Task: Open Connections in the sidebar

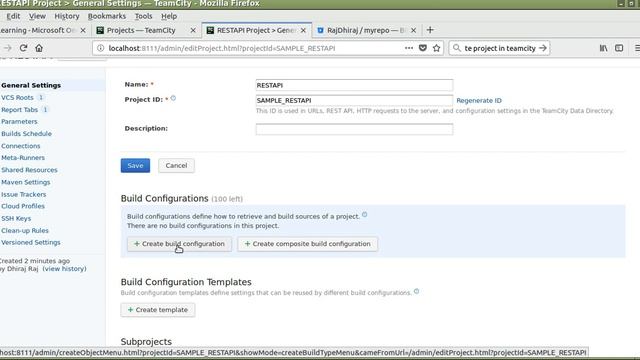Action: click(x=20, y=146)
